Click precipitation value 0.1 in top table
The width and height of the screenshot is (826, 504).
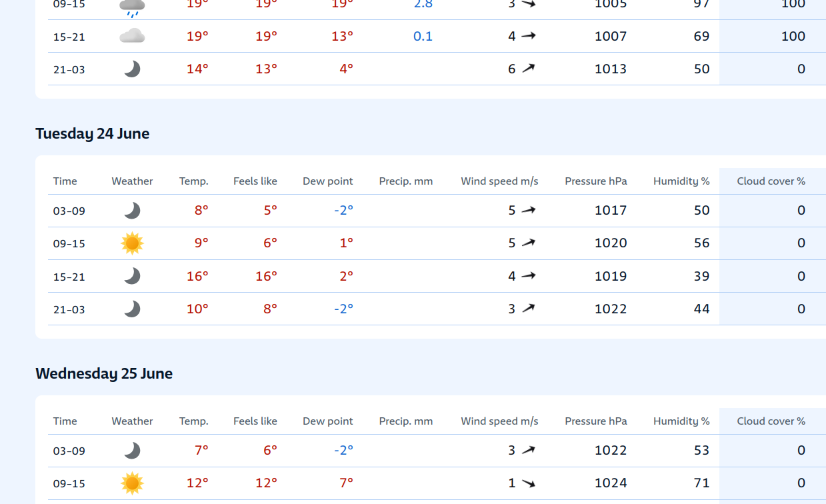click(423, 36)
